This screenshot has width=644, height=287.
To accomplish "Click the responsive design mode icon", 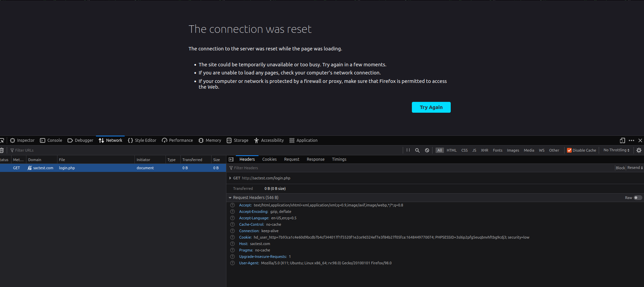I will tap(622, 140).
